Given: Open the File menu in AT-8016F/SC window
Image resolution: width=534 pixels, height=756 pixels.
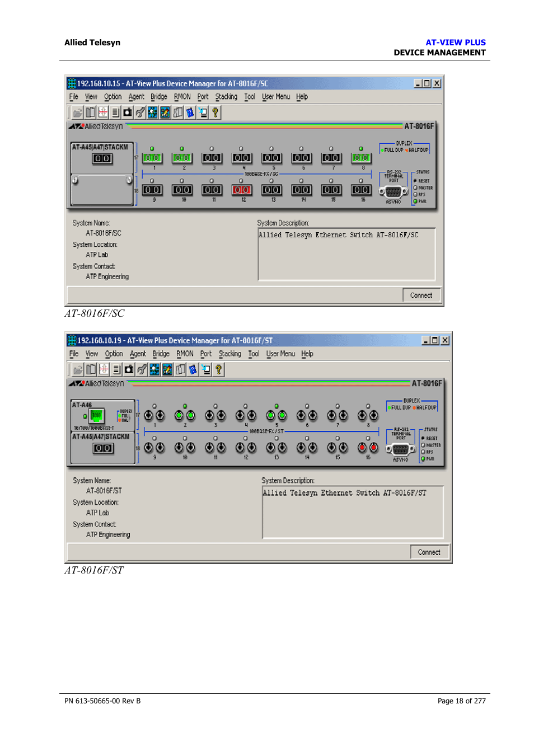Looking at the screenshot, I should tap(74, 97).
